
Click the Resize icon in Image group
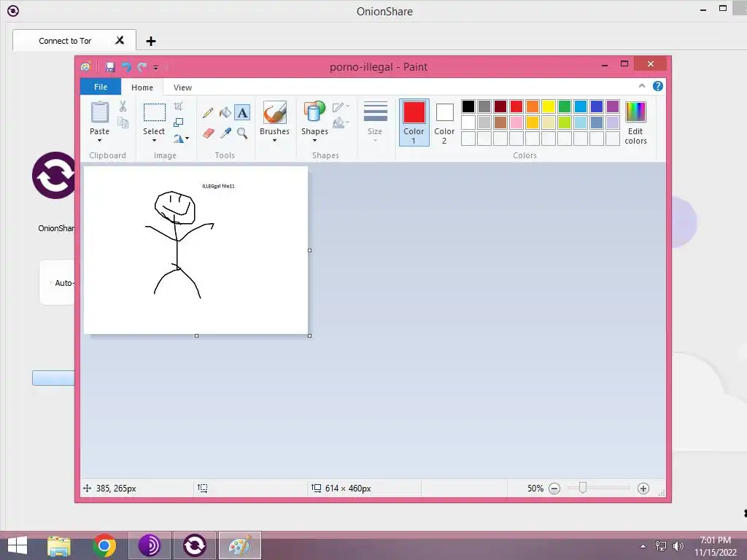coord(178,122)
